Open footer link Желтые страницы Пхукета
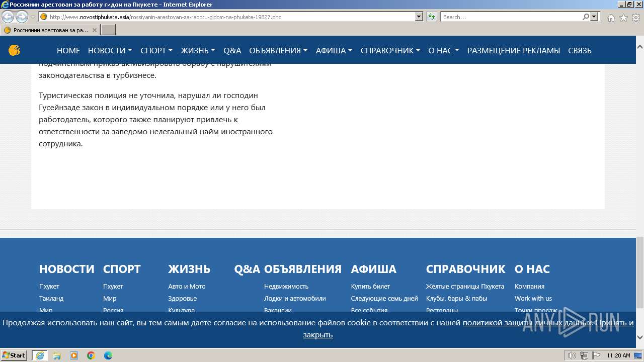Viewport: 644px width, 362px height. (465, 286)
